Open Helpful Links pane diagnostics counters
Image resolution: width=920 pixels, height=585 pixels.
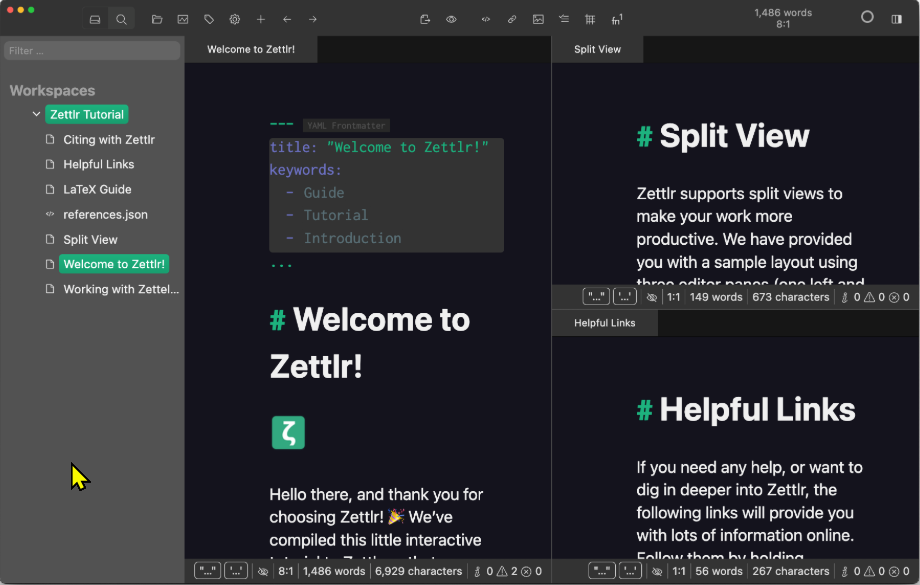tap(875, 572)
